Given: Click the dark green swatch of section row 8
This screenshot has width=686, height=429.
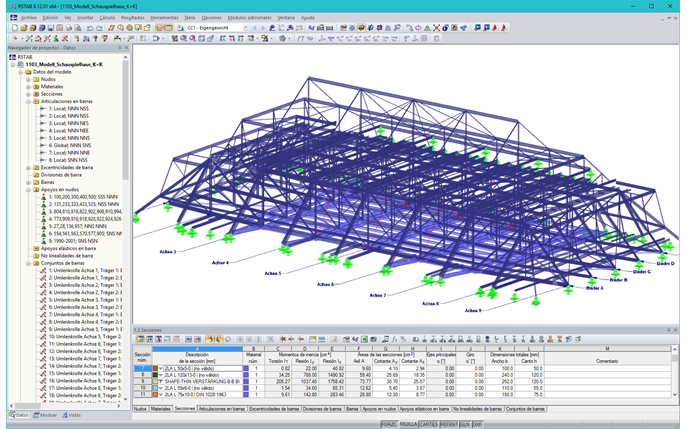Looking at the screenshot, I should 155,375.
